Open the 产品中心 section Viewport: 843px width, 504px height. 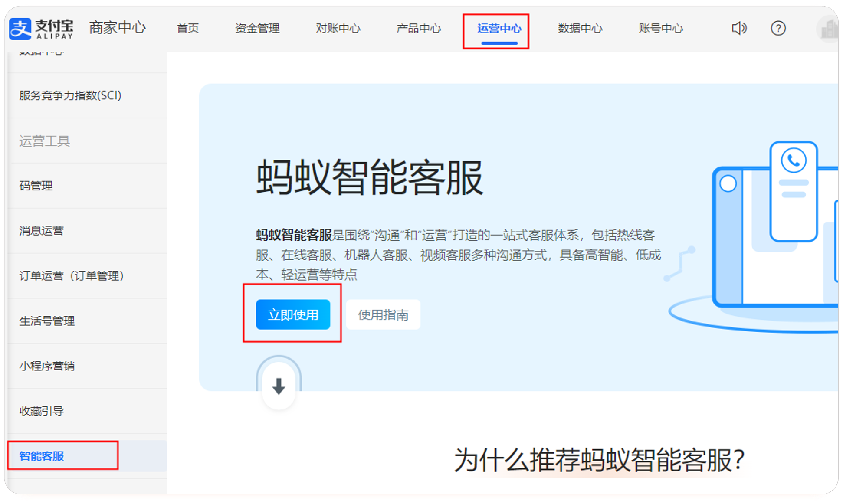pos(418,29)
